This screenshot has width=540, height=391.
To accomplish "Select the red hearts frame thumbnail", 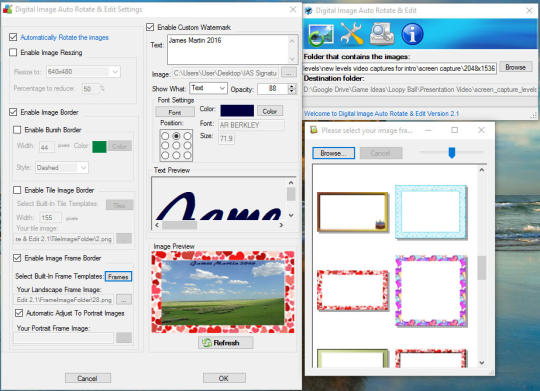I will [353, 290].
